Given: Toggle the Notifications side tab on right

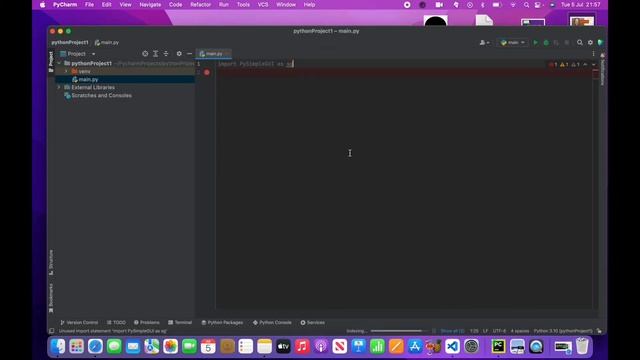Looking at the screenshot, I should click(x=602, y=69).
